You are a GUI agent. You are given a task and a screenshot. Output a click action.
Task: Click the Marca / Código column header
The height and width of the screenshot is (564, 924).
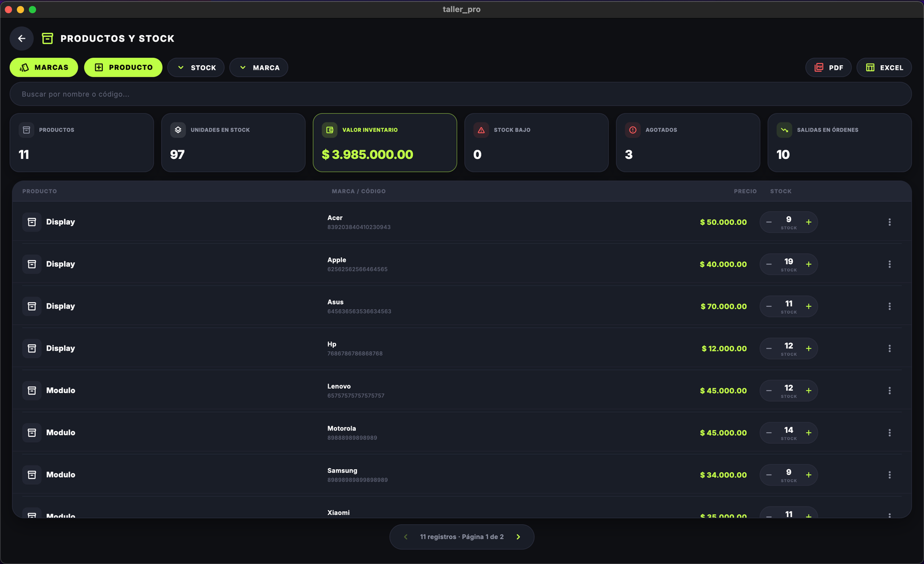point(359,191)
